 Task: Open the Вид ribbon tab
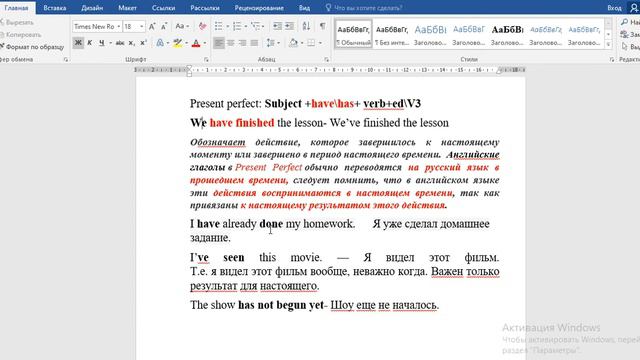(304, 8)
